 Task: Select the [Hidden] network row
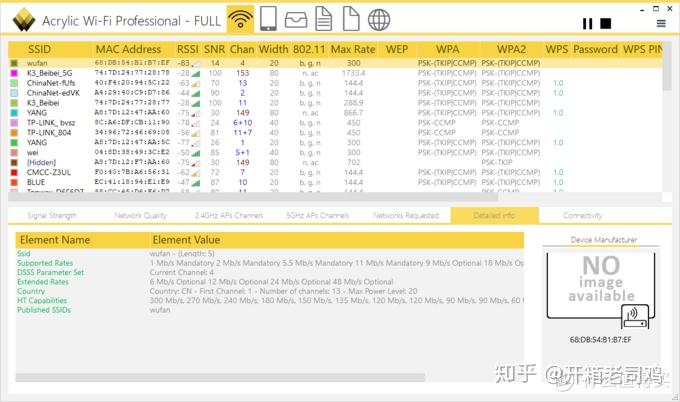coord(335,163)
